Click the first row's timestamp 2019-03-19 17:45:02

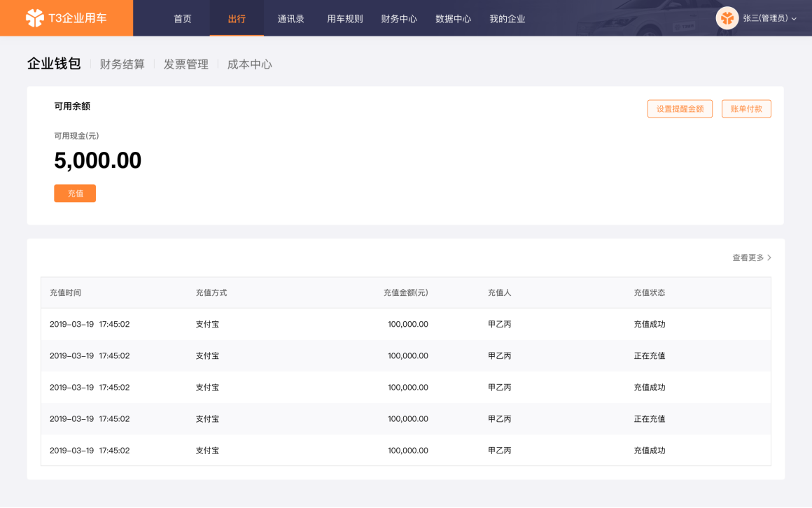click(90, 324)
